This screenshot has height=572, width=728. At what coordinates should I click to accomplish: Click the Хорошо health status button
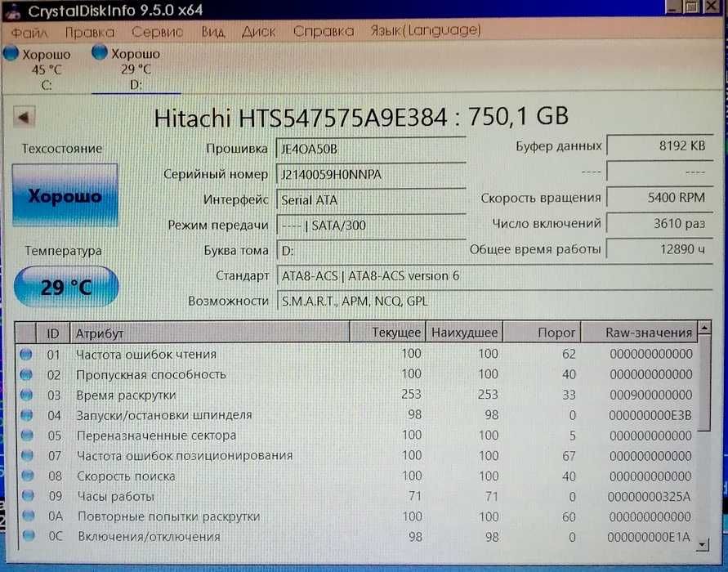[x=65, y=195]
